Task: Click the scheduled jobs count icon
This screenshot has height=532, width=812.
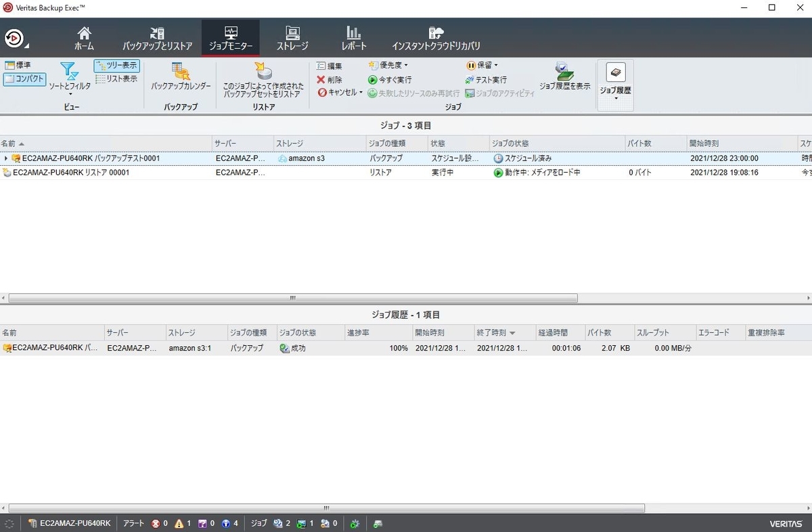Action: [277, 523]
